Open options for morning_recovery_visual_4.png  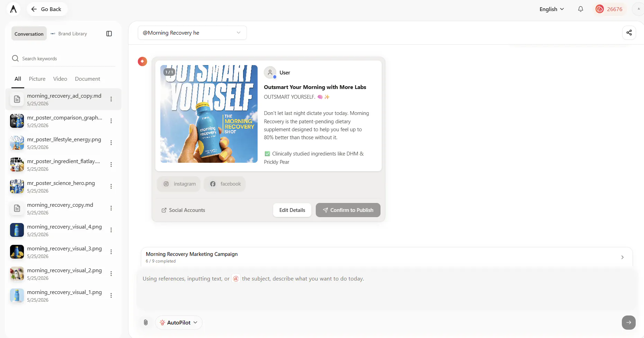click(111, 230)
